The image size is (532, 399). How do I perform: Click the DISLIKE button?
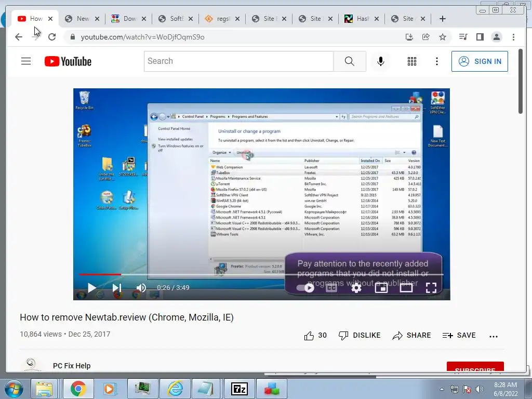point(360,336)
